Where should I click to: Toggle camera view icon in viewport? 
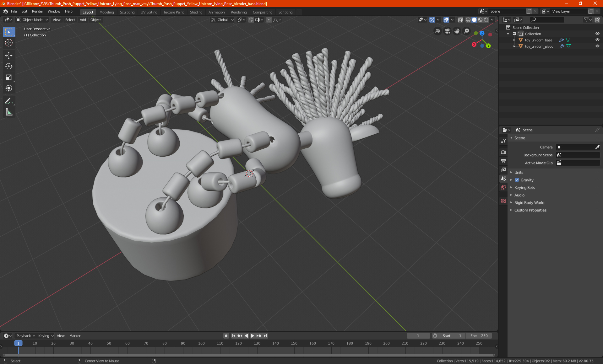click(x=447, y=31)
